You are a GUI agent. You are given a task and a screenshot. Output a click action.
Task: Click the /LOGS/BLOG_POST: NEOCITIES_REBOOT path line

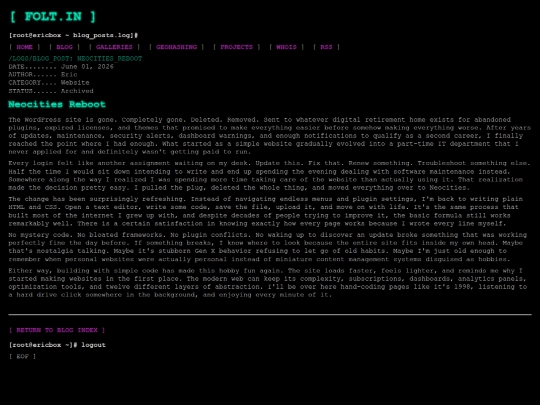click(75, 59)
